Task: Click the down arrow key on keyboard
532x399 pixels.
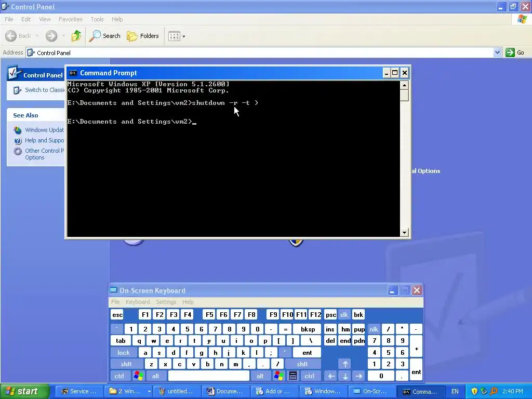Action: 345,376
